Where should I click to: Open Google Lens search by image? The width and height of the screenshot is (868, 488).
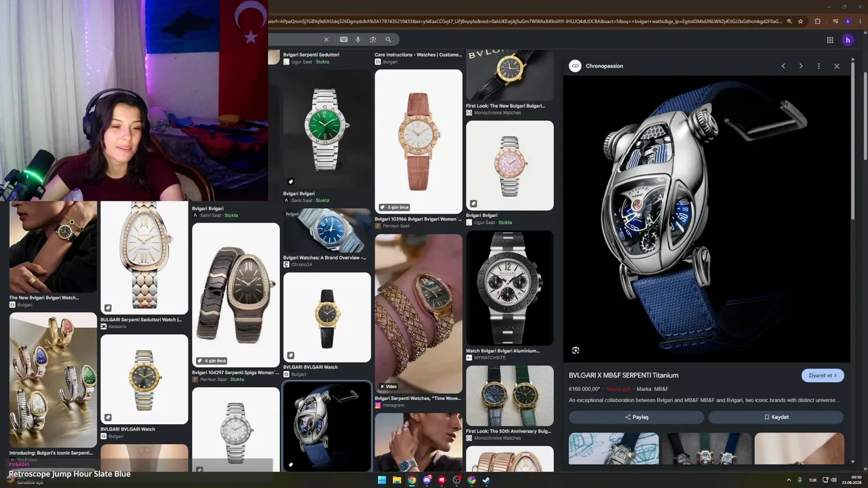click(373, 39)
